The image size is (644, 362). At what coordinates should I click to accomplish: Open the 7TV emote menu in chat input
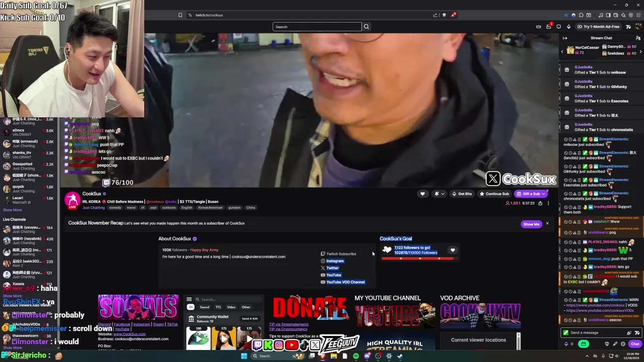click(x=637, y=333)
